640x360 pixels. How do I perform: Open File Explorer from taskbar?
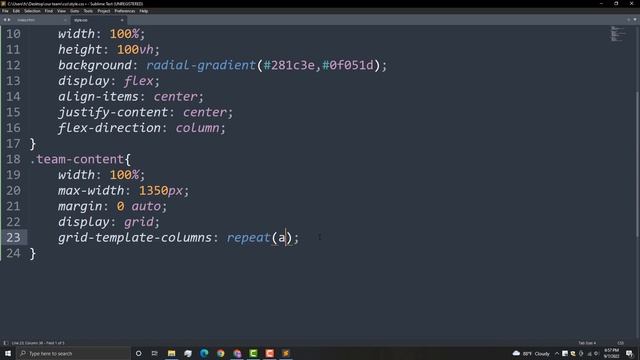pos(171,353)
